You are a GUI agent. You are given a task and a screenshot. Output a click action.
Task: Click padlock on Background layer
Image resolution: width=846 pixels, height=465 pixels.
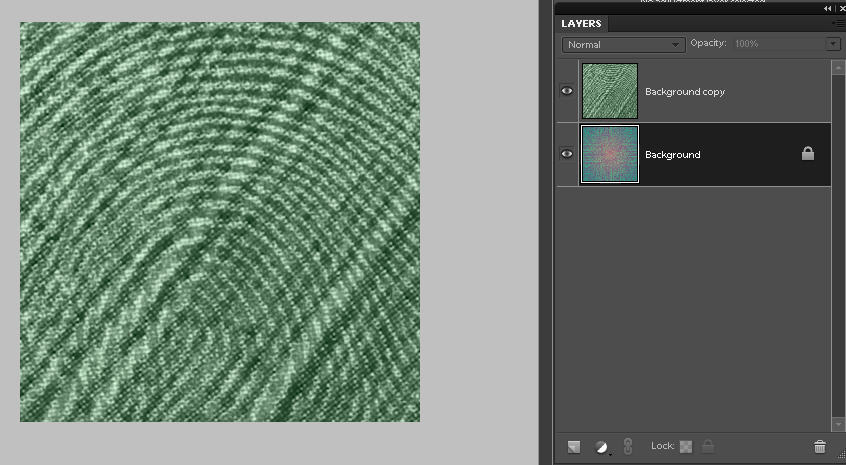coord(808,154)
